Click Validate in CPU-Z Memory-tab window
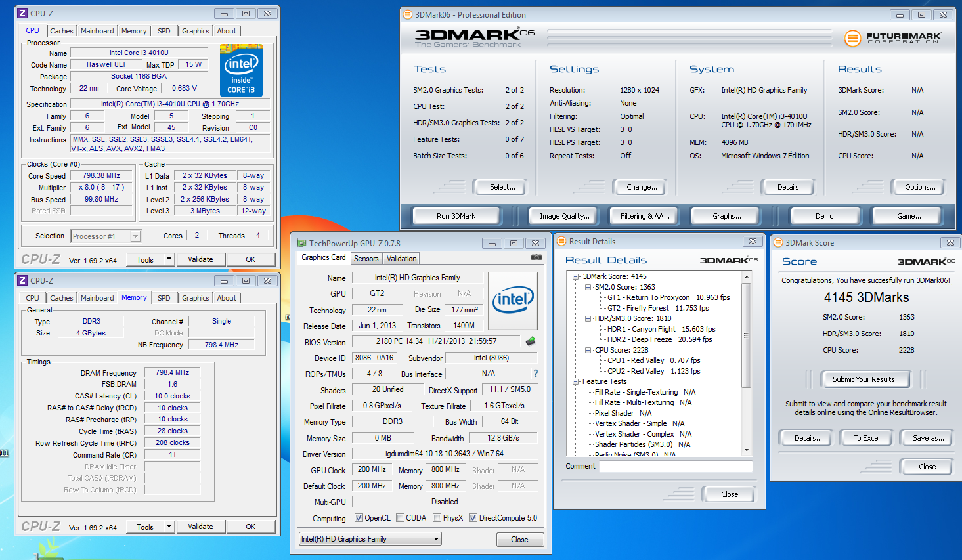The image size is (962, 560). point(200,527)
